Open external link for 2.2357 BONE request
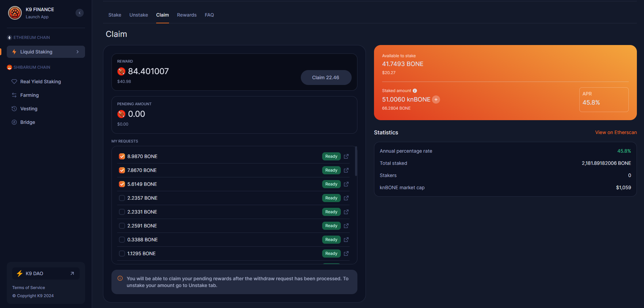Viewport: 644px width, 308px height. (x=346, y=198)
